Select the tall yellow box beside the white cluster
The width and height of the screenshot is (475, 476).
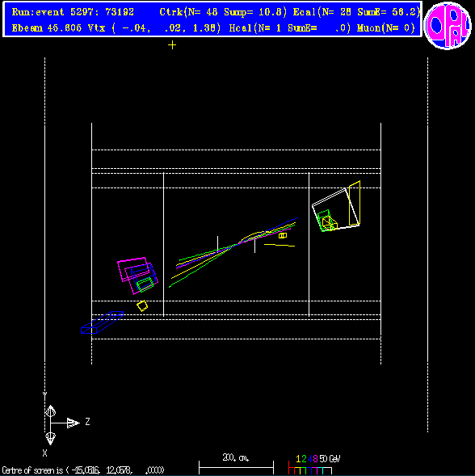point(354,203)
